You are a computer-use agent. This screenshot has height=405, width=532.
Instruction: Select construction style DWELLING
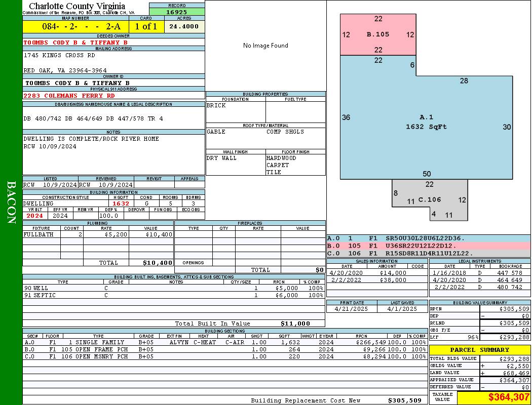[39, 204]
